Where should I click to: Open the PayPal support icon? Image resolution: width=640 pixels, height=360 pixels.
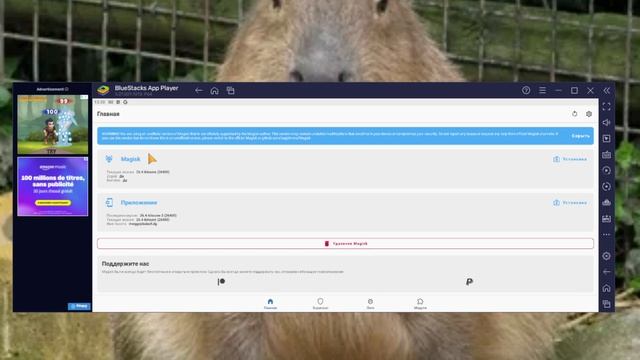pos(469,282)
